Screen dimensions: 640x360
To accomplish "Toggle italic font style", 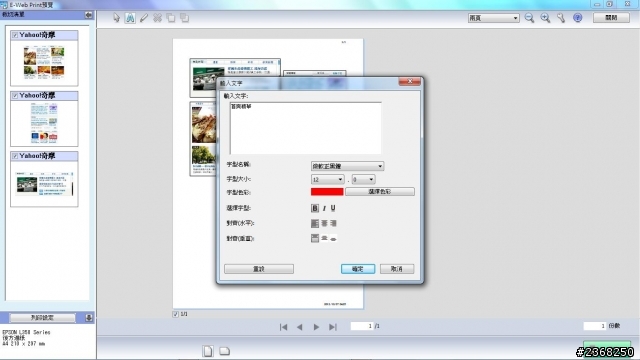I will point(324,208).
